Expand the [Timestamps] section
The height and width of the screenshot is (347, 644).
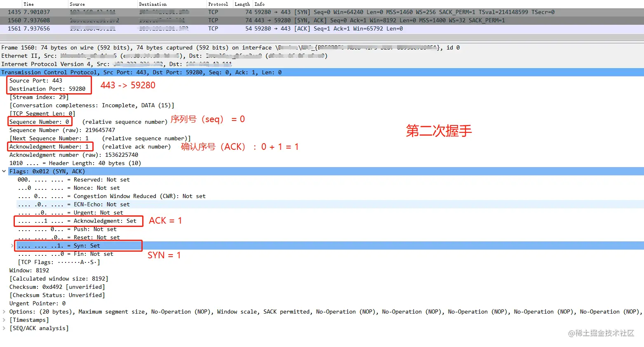(x=4, y=320)
